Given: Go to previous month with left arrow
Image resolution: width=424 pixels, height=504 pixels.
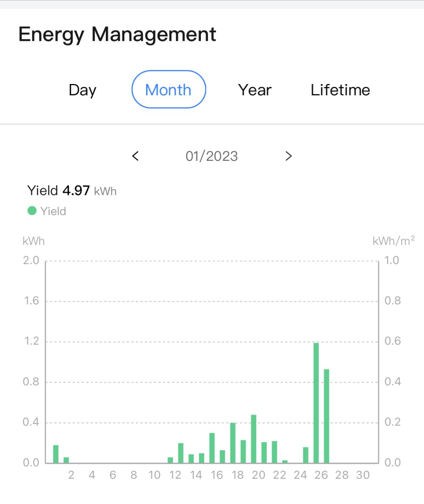Looking at the screenshot, I should [x=135, y=156].
